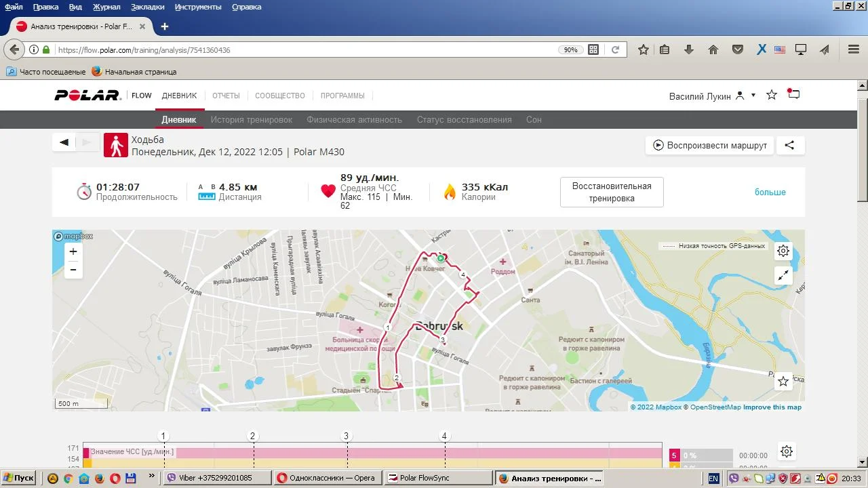Go to previous training with left arrow
Viewport: 868px width, 488px height.
[64, 142]
